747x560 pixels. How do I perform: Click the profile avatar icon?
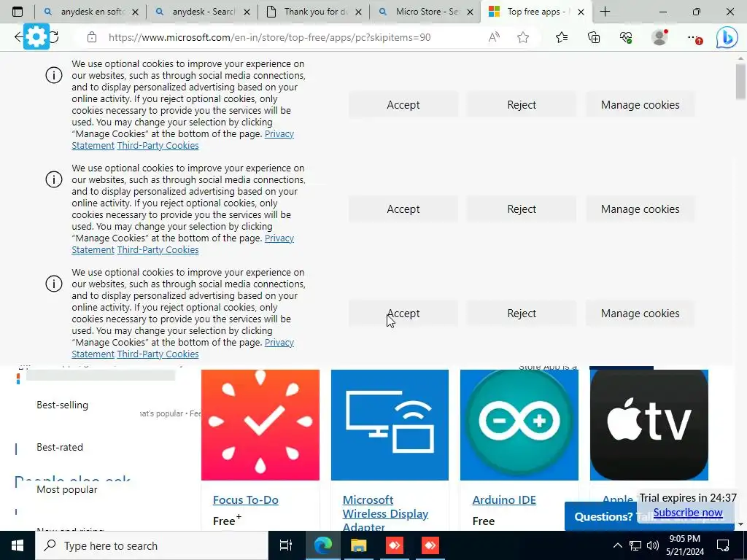tap(659, 37)
